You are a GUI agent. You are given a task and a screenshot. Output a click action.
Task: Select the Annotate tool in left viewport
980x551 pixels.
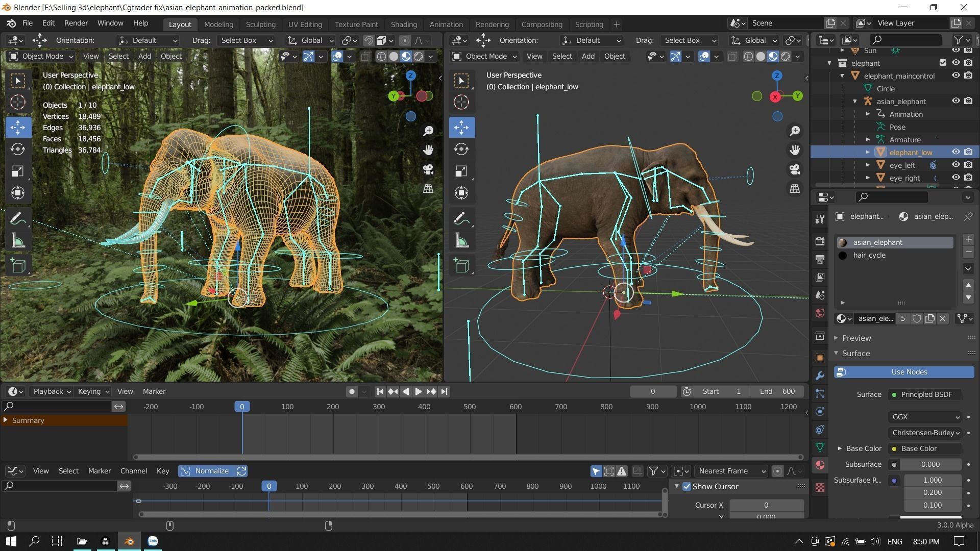click(x=18, y=218)
